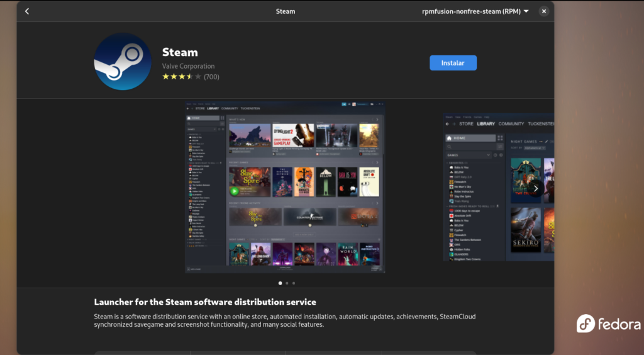This screenshot has width=644, height=355.
Task: Click the Steam description paragraph
Action: coord(285,320)
